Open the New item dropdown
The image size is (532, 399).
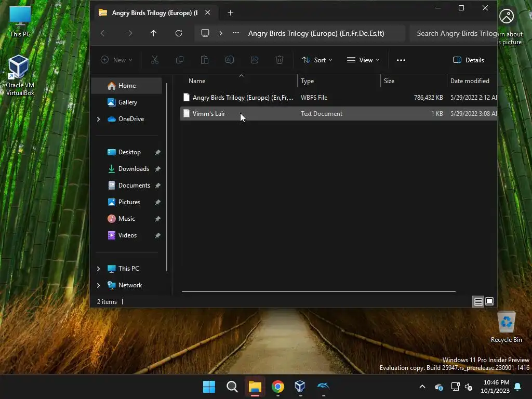click(116, 60)
